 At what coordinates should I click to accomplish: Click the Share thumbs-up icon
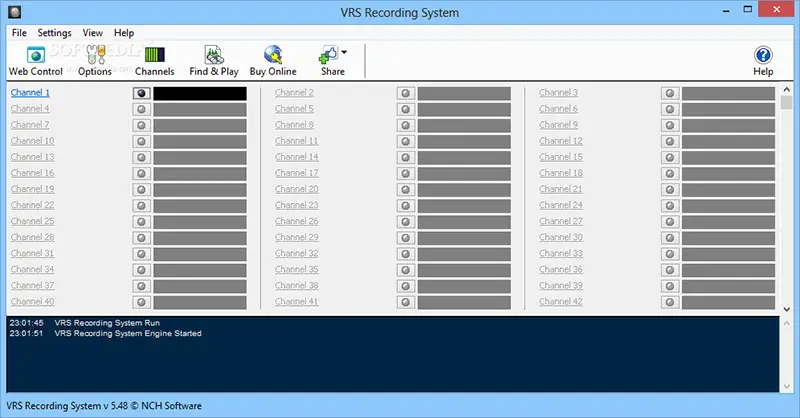[x=328, y=55]
